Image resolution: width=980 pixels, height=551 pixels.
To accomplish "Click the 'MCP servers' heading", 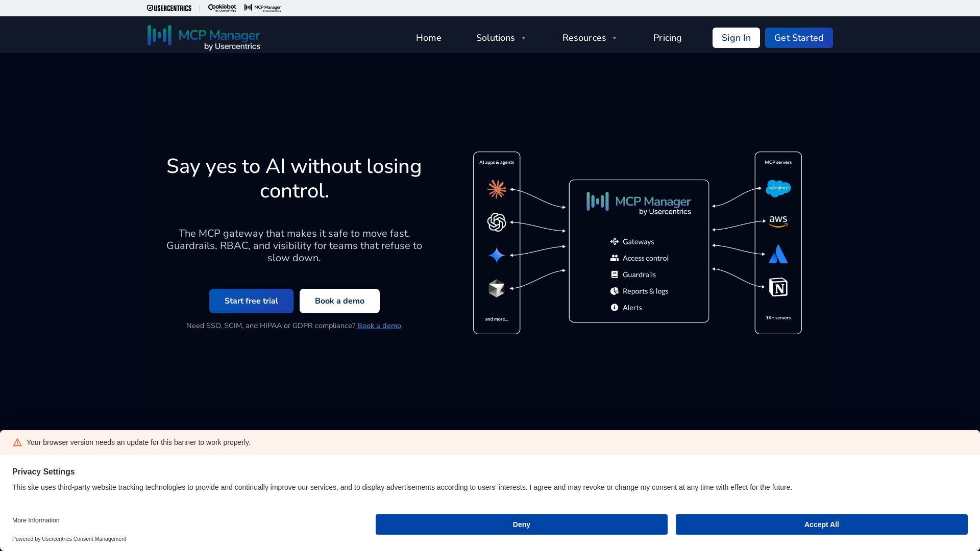I will click(x=778, y=162).
